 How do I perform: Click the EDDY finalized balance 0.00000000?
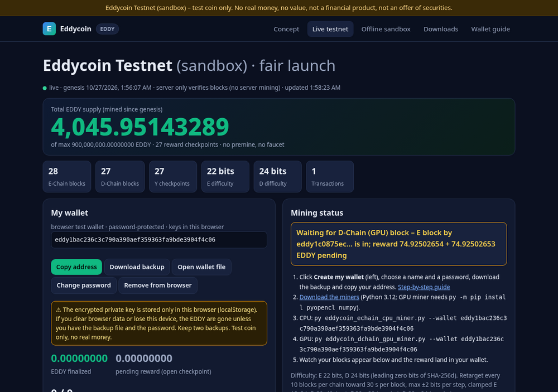point(79,358)
